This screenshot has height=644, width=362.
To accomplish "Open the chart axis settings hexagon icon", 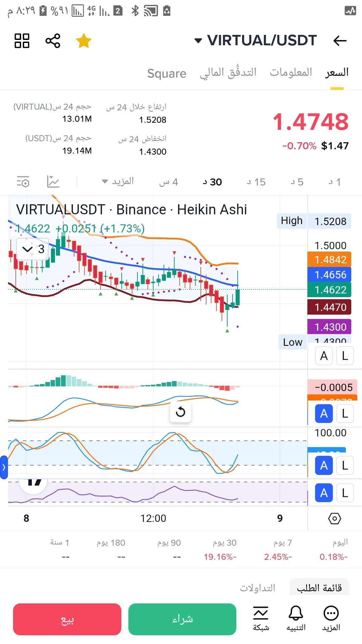I will pos(335,519).
